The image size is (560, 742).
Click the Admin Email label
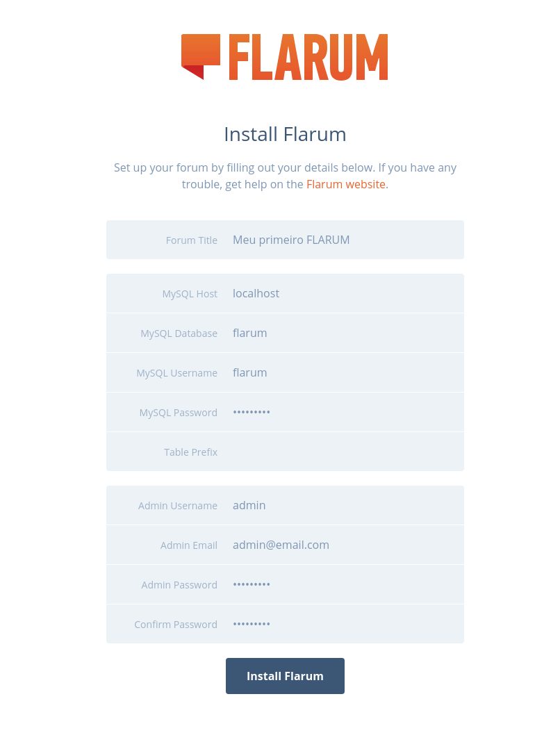[188, 545]
